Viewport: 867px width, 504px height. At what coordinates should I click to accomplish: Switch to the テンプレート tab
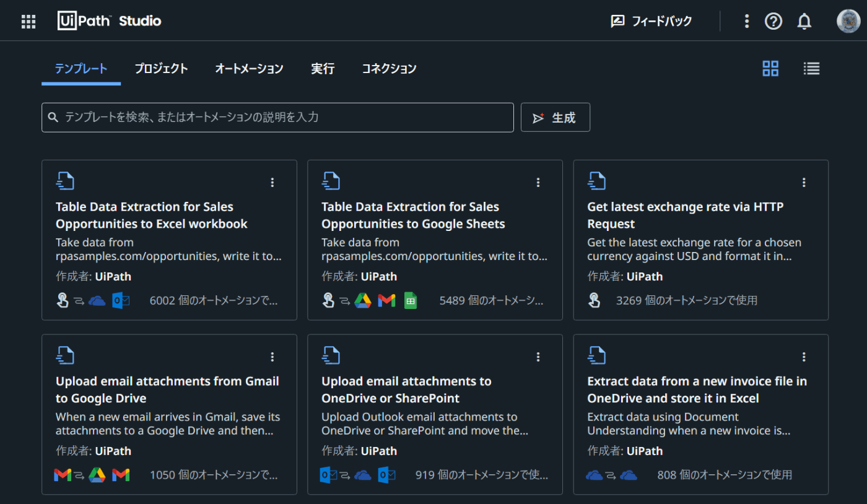coord(81,69)
